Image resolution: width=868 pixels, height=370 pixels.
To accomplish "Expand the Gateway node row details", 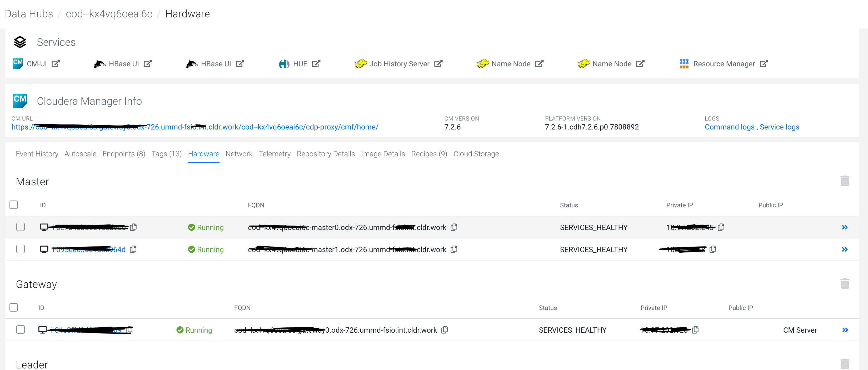I will coord(845,330).
